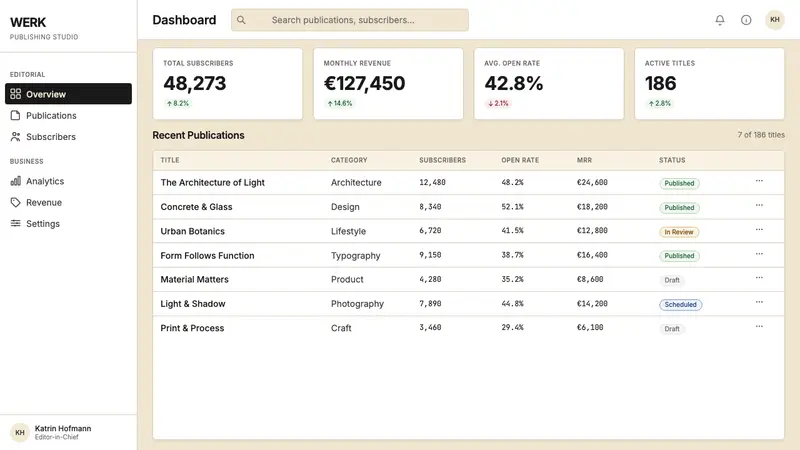The height and width of the screenshot is (450, 800).
Task: Open more options for Print & Process
Action: point(759,327)
